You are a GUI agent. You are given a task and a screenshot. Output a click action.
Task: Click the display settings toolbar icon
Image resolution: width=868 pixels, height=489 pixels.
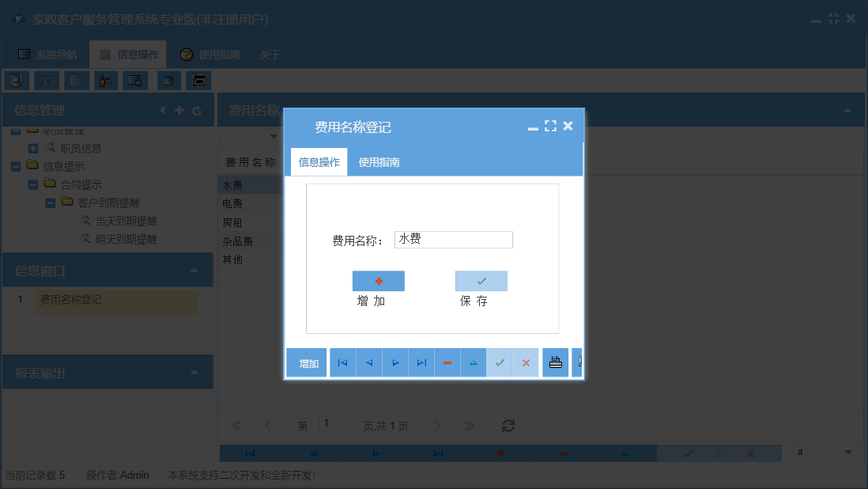(x=134, y=80)
